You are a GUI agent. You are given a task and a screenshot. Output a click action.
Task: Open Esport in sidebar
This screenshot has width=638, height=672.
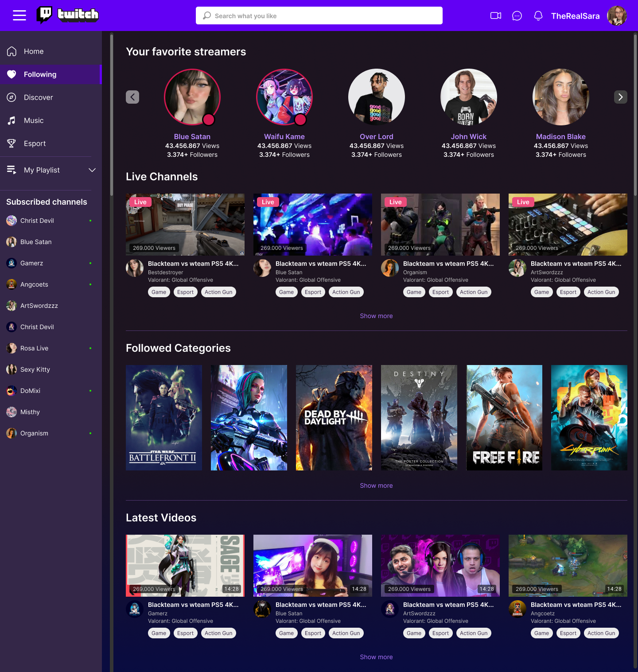point(51,144)
